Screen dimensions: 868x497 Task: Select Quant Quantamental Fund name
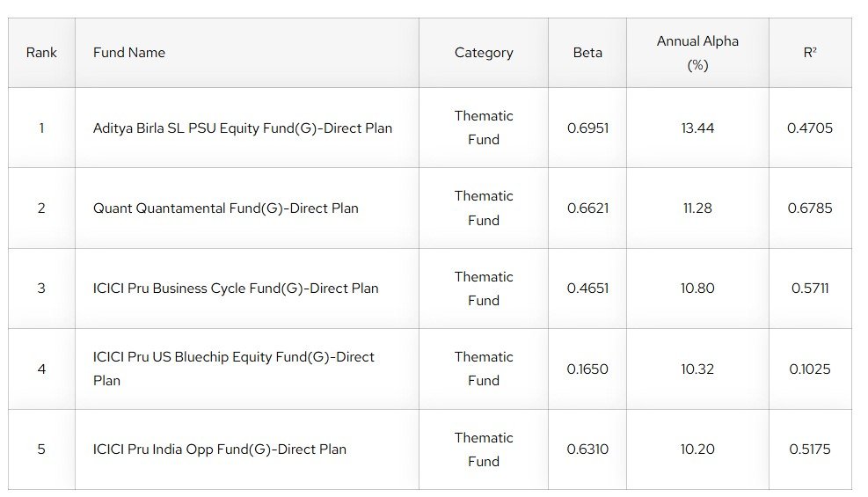[226, 208]
